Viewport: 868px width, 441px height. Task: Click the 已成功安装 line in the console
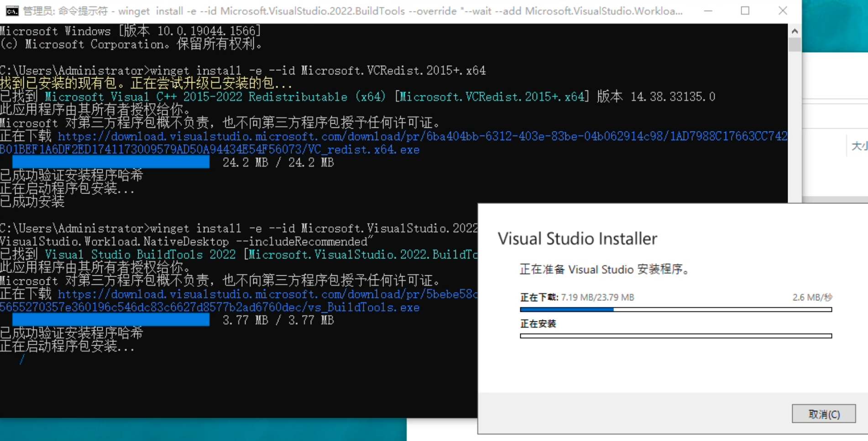click(32, 201)
